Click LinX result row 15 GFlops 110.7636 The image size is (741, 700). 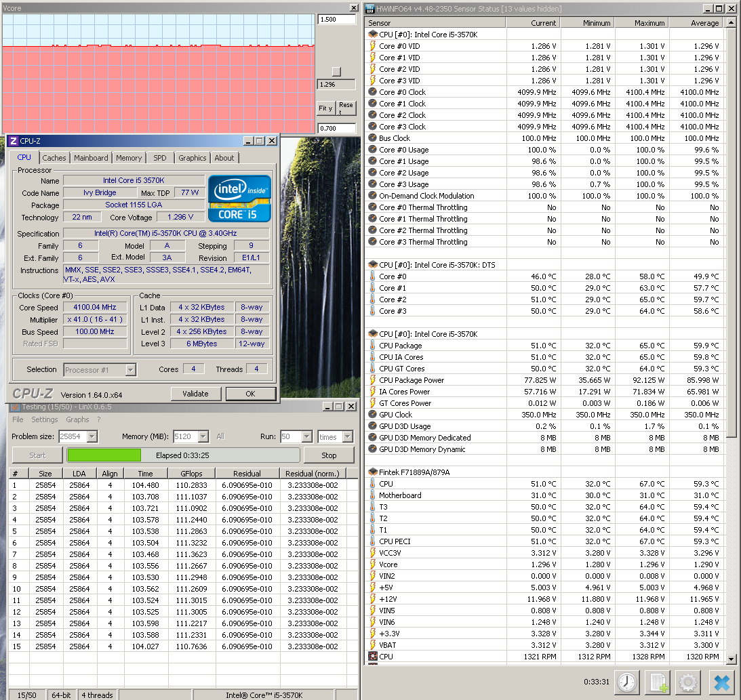(191, 646)
